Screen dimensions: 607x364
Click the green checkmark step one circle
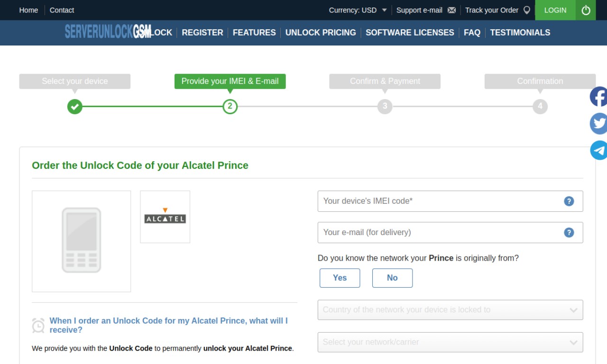[x=74, y=106]
